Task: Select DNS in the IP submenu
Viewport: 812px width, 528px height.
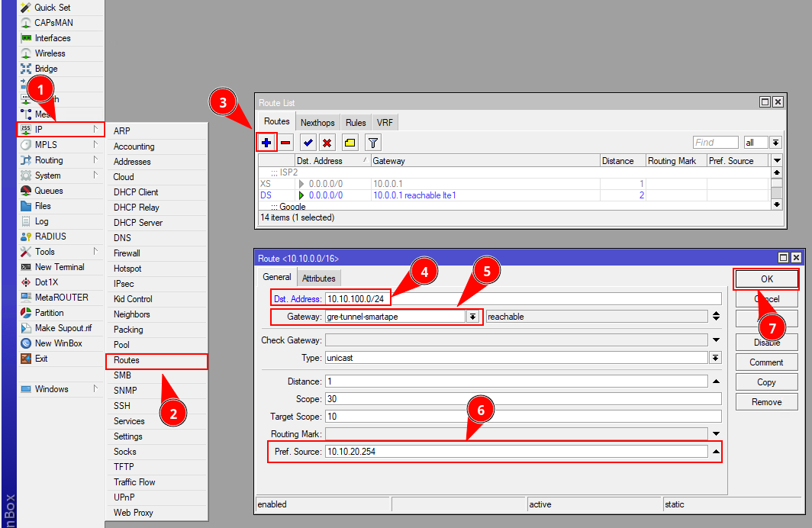Action: point(156,238)
